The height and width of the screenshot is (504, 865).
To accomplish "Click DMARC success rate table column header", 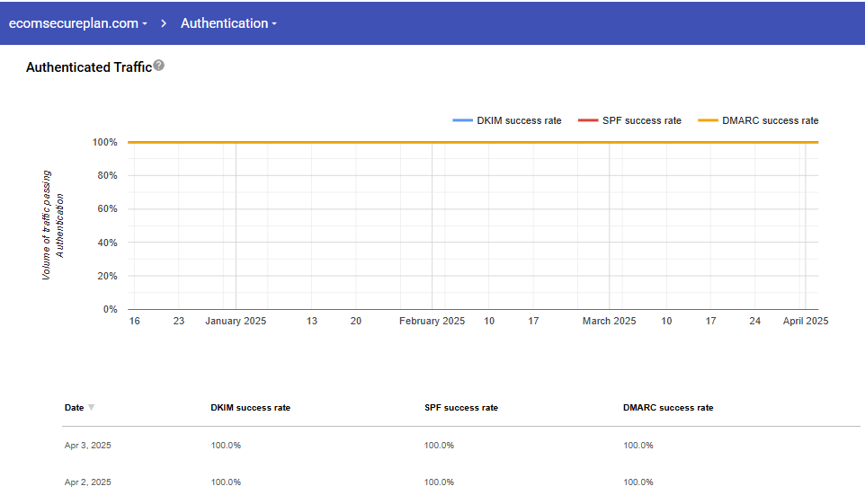I will [x=667, y=408].
